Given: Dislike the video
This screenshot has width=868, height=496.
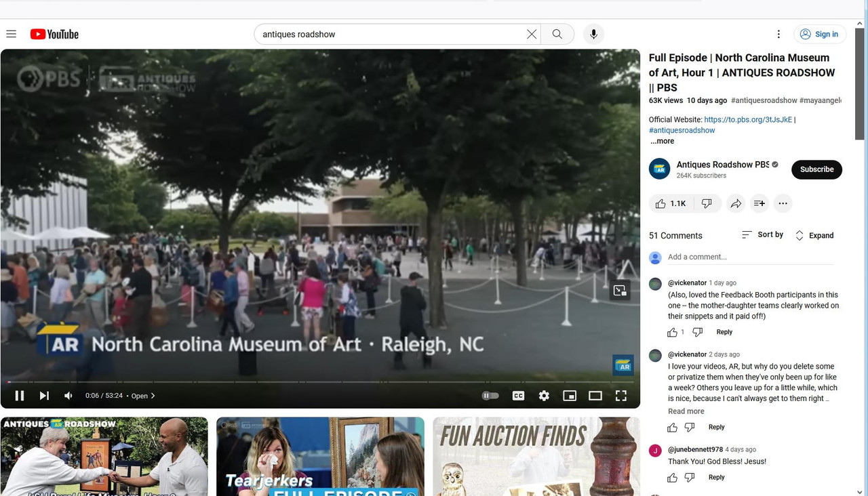Looking at the screenshot, I should pos(707,203).
